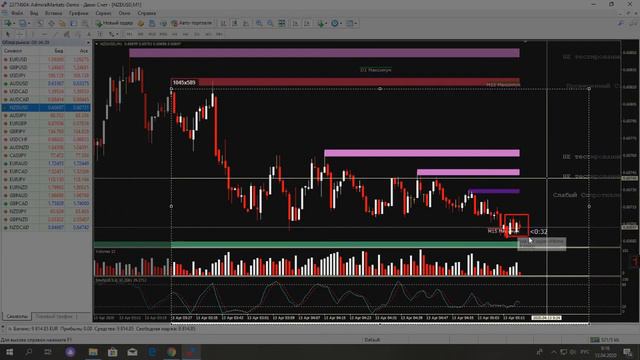Viewport: 640px width, 360px height.
Task: Select the Vertical Line tool
Action: point(33,34)
